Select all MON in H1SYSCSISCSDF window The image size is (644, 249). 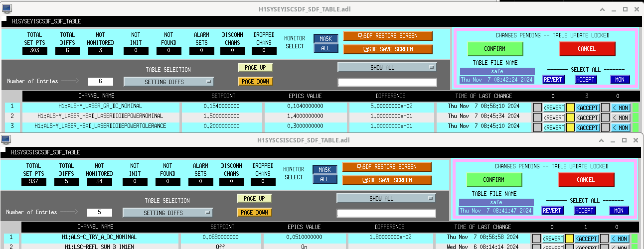(x=619, y=210)
